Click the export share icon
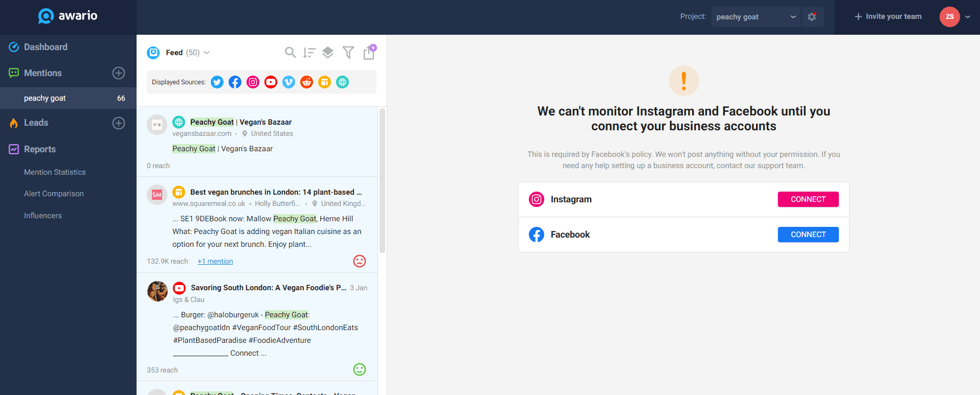Image resolution: width=980 pixels, height=395 pixels. point(369,52)
